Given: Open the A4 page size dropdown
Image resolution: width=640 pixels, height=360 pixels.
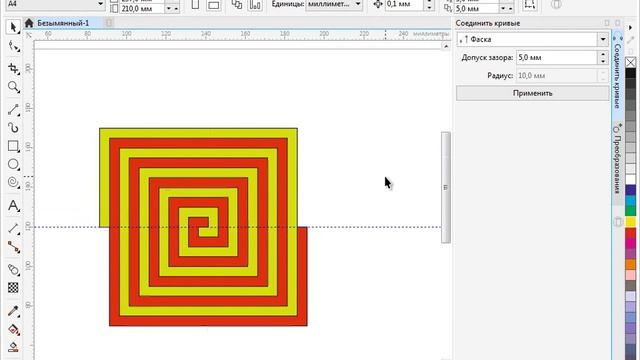Looking at the screenshot, I should click(100, 4).
